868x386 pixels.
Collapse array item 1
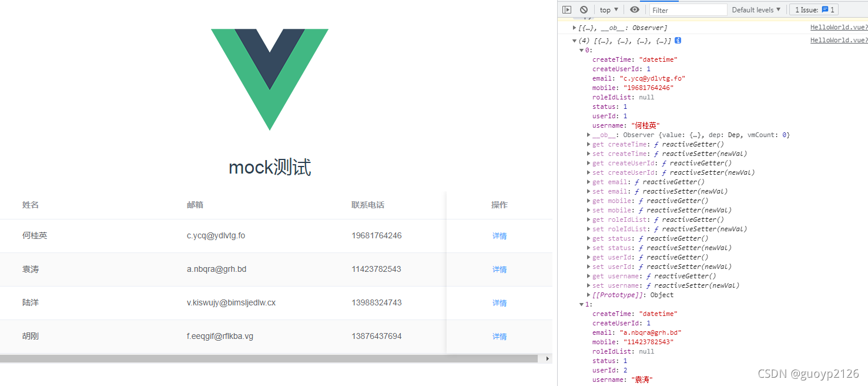point(582,304)
